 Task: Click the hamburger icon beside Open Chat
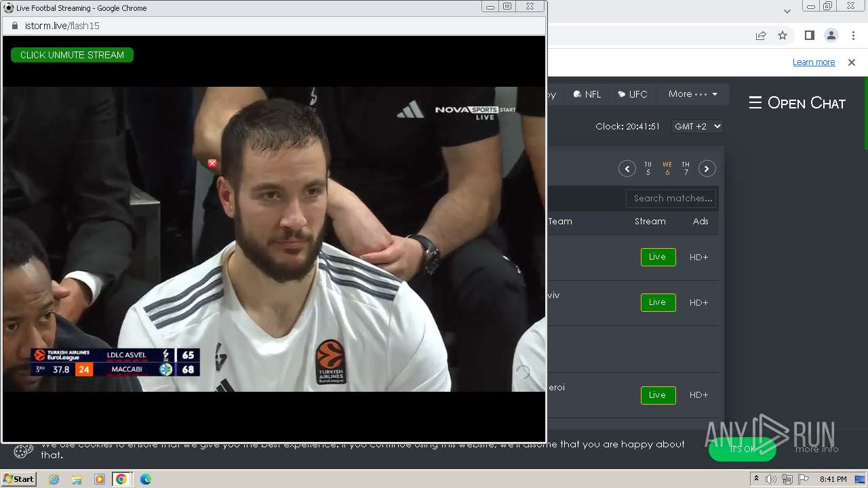pyautogui.click(x=755, y=102)
